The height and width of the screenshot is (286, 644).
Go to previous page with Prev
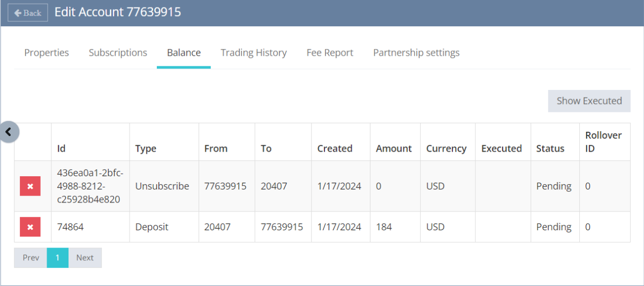(31, 258)
